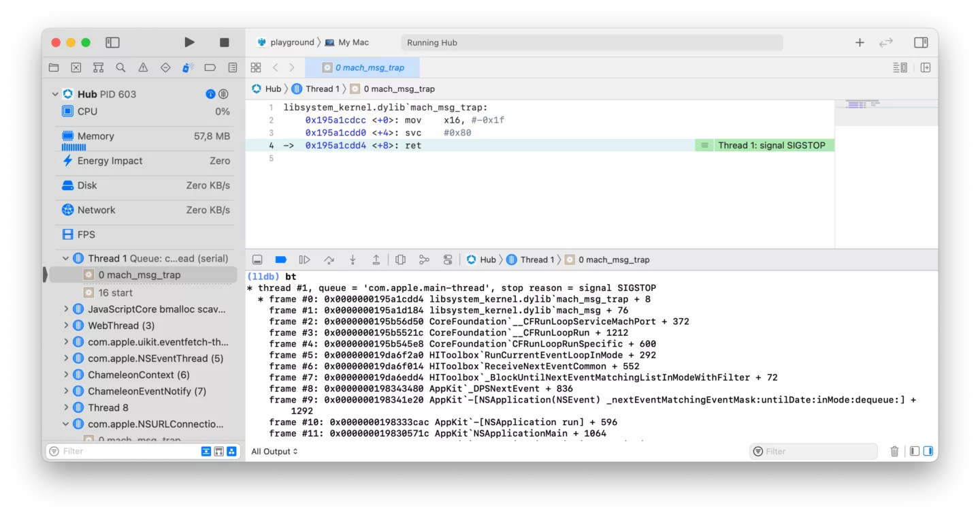Collapse the Hub PID 603 process
The image size is (980, 517).
click(55, 94)
